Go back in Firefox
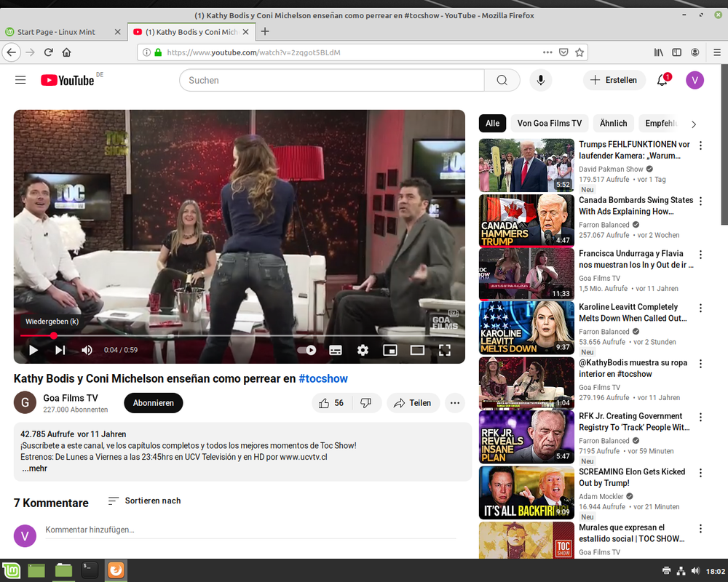Viewport: 728px width, 582px height. [x=11, y=52]
